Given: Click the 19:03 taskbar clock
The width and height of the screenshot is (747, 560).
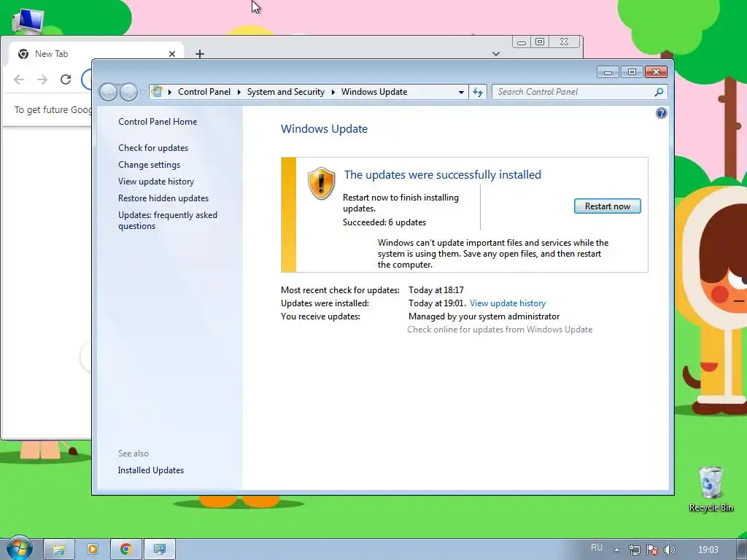Looking at the screenshot, I should [x=708, y=550].
